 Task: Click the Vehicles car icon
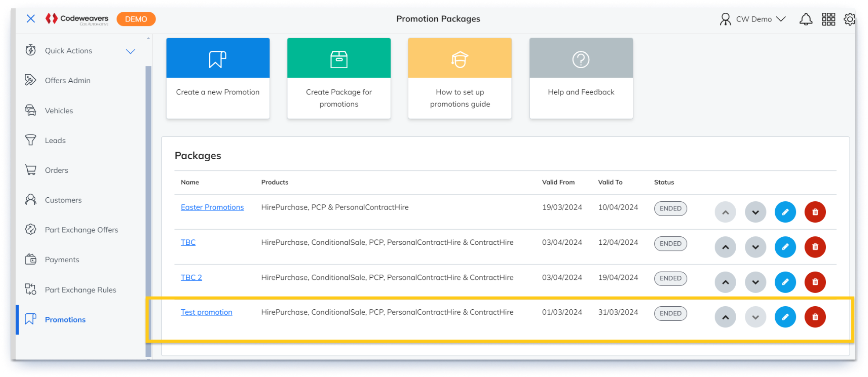pos(30,110)
